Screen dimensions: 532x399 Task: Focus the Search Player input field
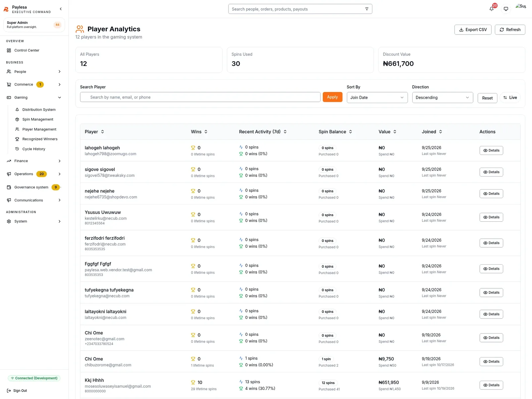coord(200,97)
